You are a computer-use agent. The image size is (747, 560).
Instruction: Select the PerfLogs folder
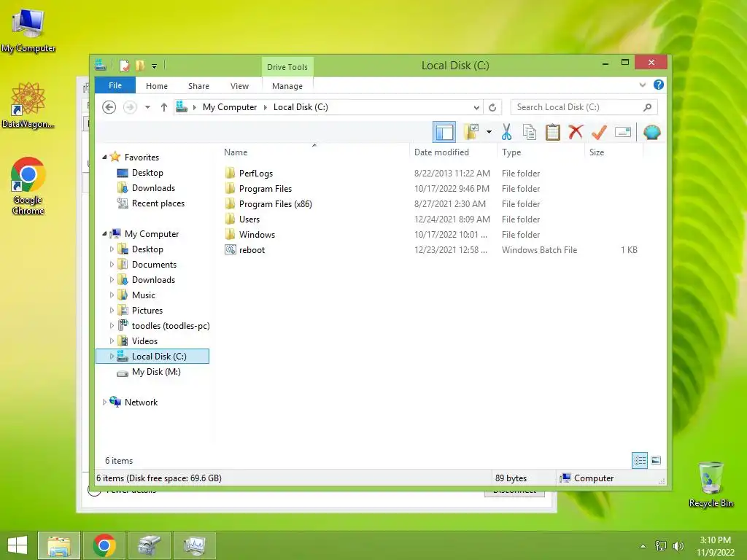click(x=256, y=174)
